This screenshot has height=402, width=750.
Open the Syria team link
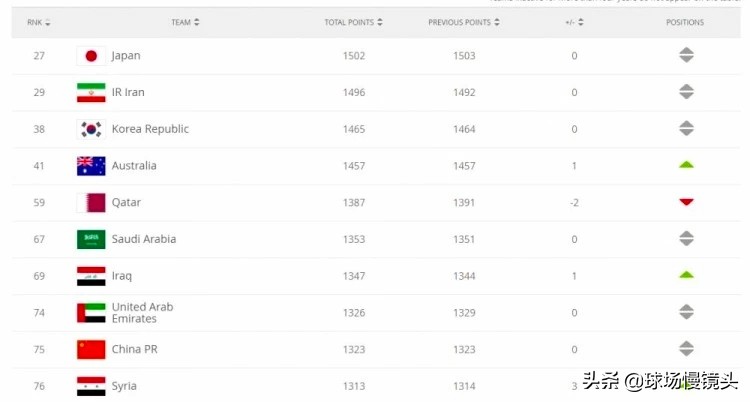click(124, 386)
